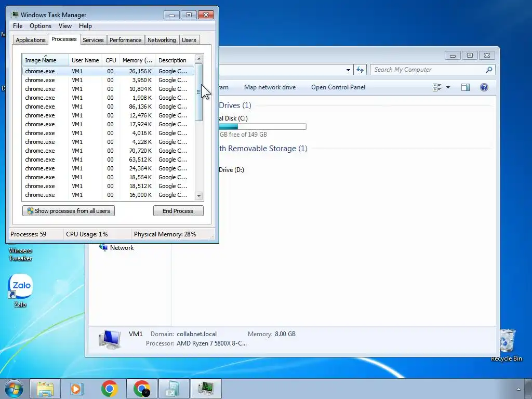Select the chrome.exe row using 63,512 K
The width and height of the screenshot is (532, 399).
point(108,159)
